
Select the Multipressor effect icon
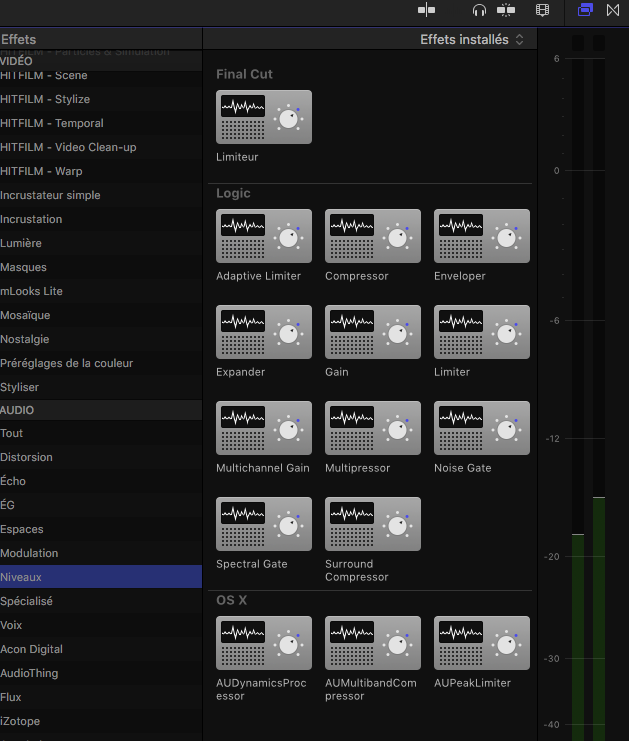tap(373, 428)
